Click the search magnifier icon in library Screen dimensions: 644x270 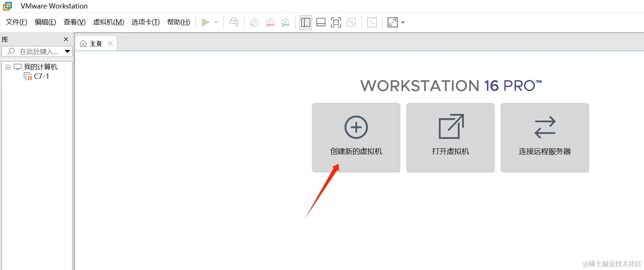click(11, 51)
